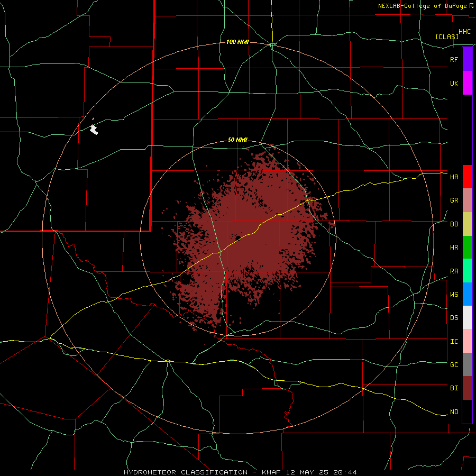Click the '100 NMI' range ring label
The width and height of the screenshot is (476, 476).
pos(237,42)
